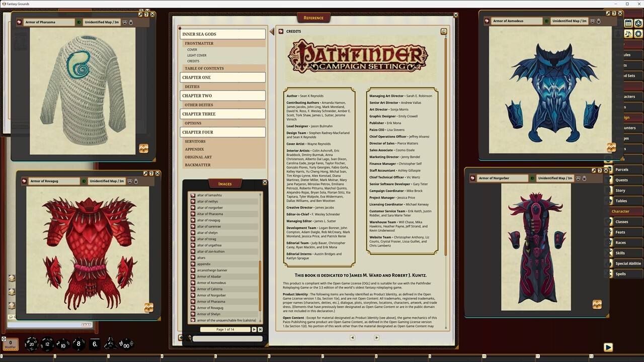Roll the d12 die
This screenshot has width=644, height=362.
coord(46,344)
